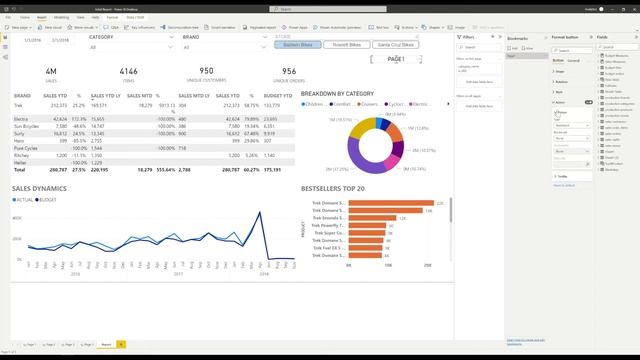Expand the Style format section

click(x=558, y=92)
